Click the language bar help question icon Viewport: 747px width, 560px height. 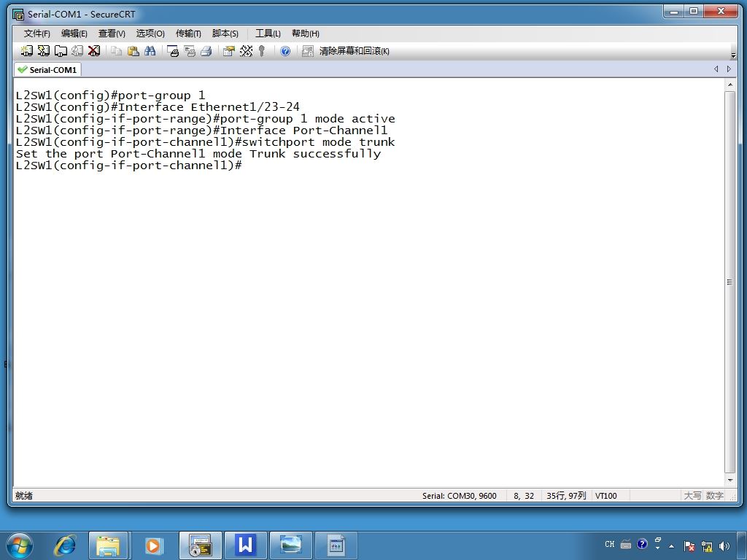pyautogui.click(x=642, y=544)
